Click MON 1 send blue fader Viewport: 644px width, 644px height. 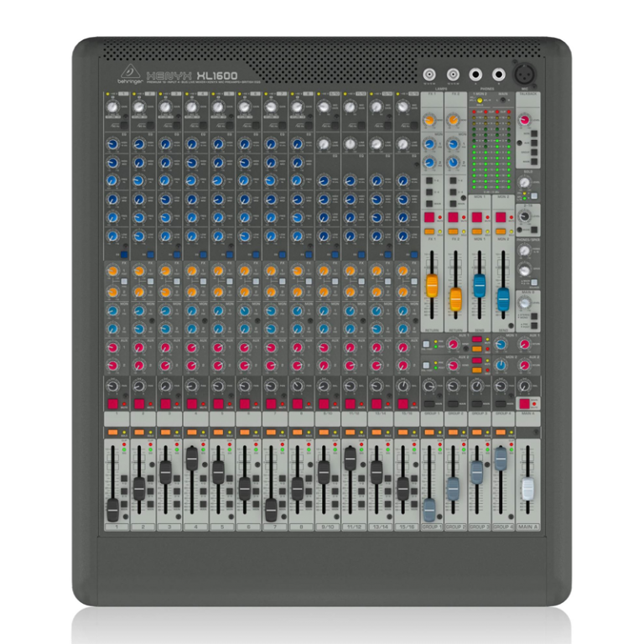click(x=480, y=285)
